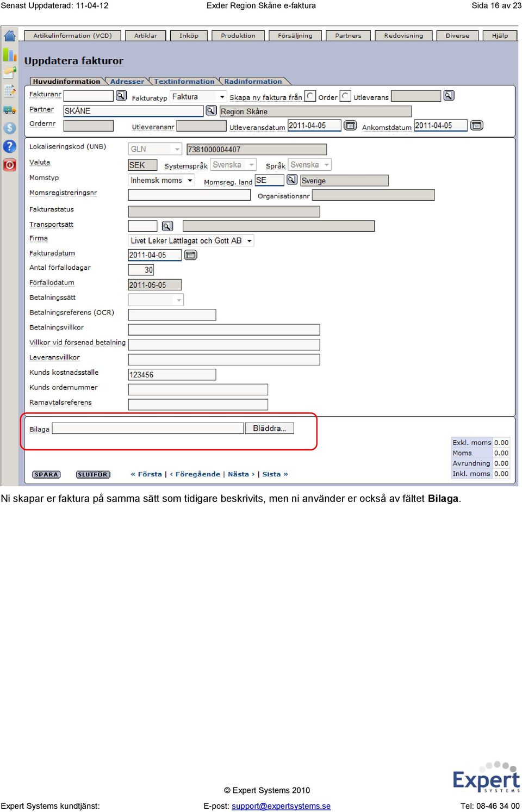Image resolution: width=522 pixels, height=812 pixels.
Task: Open calendar picker for Fakturadatum
Action: pyautogui.click(x=190, y=255)
